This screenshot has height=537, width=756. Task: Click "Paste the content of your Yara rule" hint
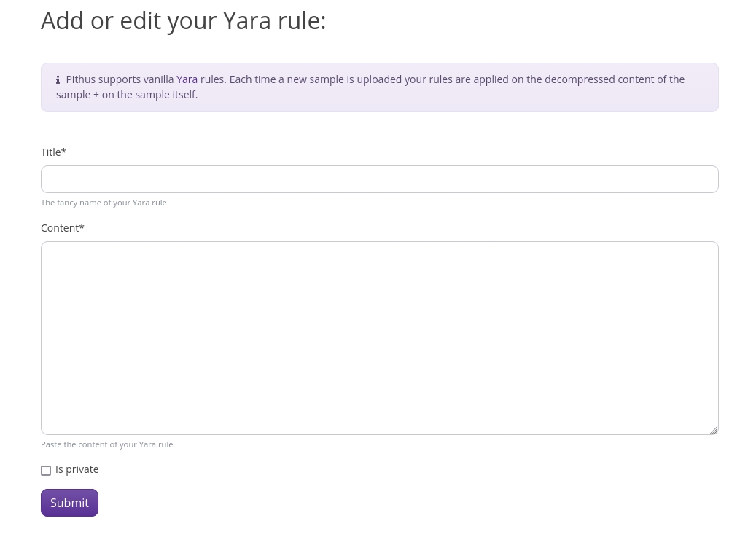[x=106, y=444]
